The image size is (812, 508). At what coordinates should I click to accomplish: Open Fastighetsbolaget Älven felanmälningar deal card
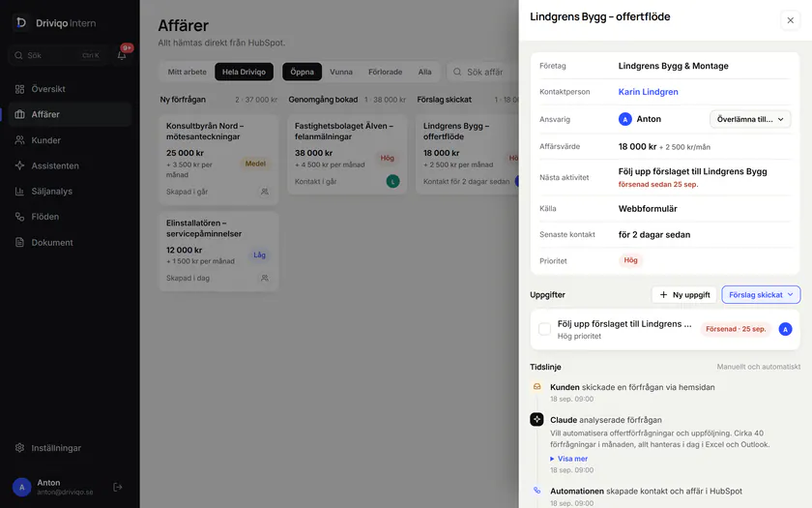(x=347, y=154)
